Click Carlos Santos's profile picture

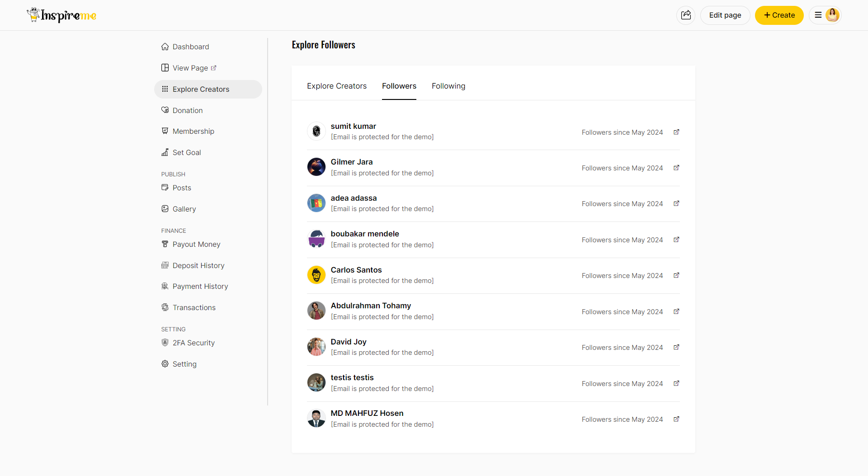(x=316, y=274)
